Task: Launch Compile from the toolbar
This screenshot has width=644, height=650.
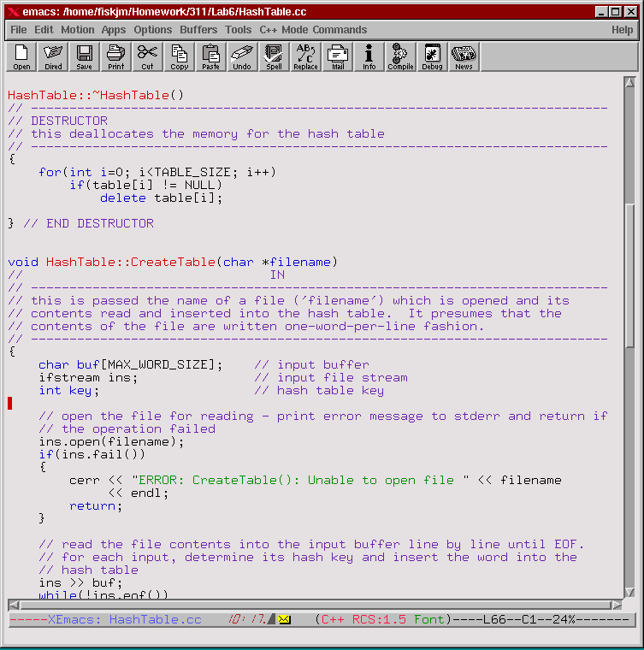Action: 400,56
